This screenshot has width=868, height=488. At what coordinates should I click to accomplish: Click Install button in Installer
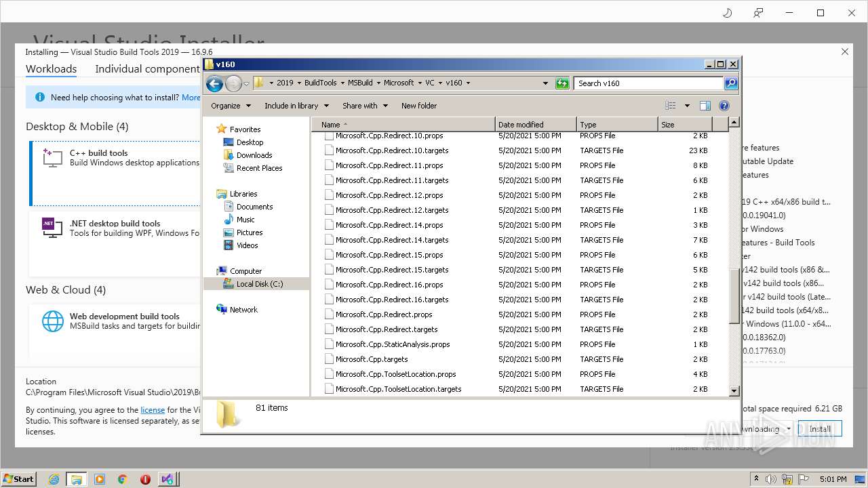(x=820, y=429)
